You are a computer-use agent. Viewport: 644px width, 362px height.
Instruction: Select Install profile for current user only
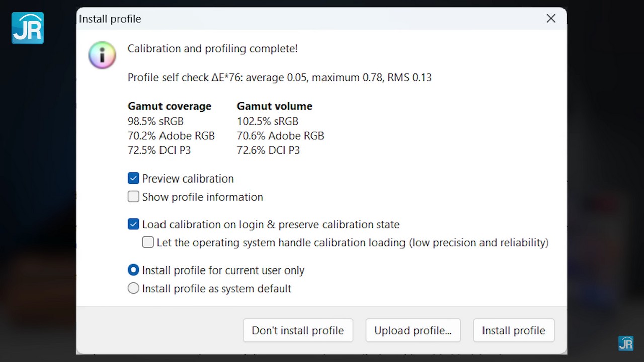tap(133, 270)
